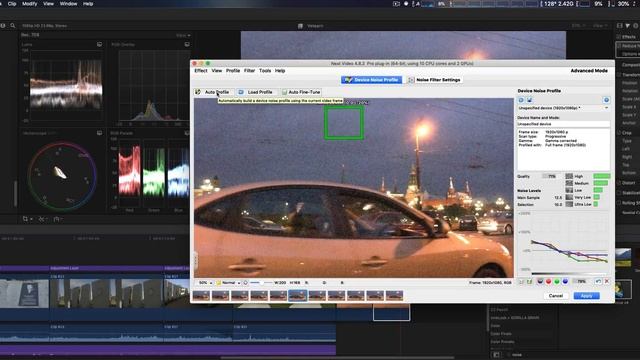Select the highlighted frame thumbnail in filmstrip
Screen dimensions: 640x360
298,296
